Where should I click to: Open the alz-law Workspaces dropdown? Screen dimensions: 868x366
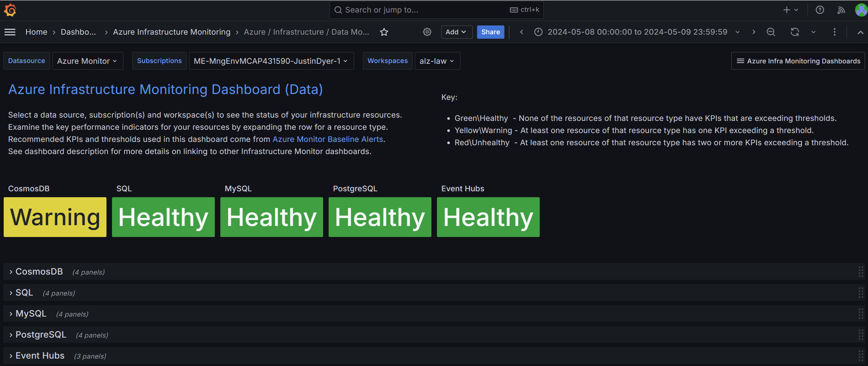[x=437, y=61]
